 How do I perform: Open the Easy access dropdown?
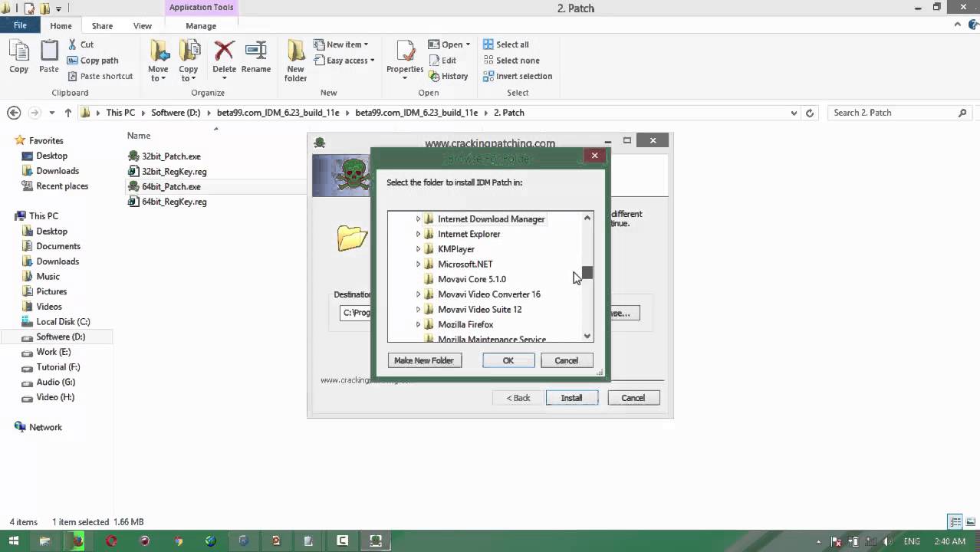[x=344, y=61]
